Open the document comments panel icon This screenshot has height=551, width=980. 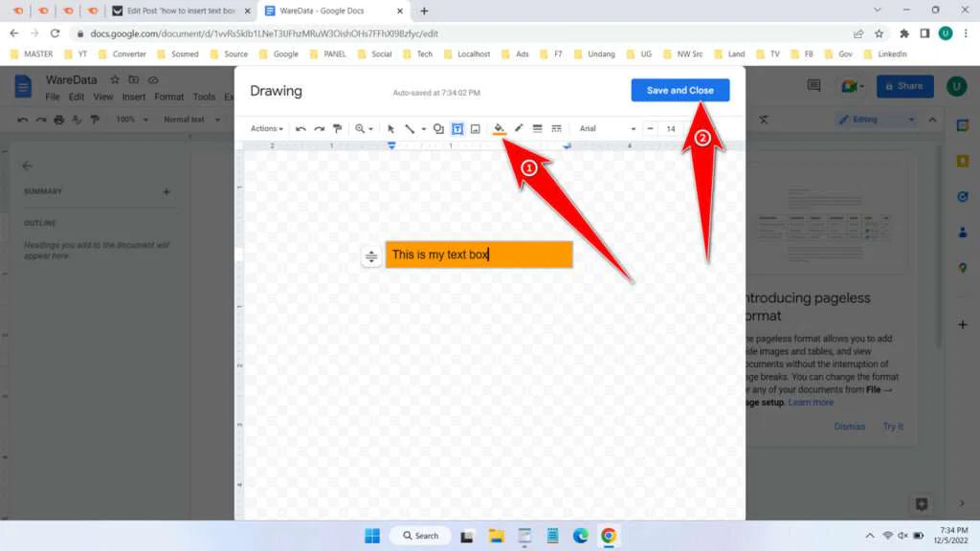point(813,85)
